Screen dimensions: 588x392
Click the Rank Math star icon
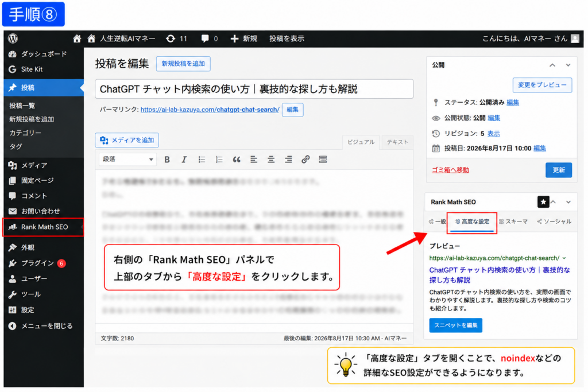pyautogui.click(x=543, y=202)
